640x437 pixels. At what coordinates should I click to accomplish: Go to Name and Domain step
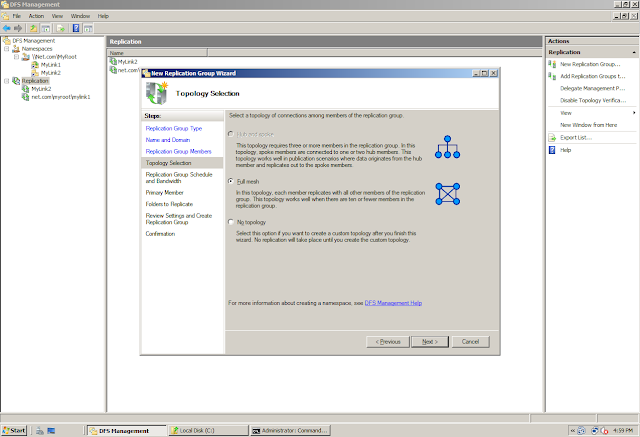(168, 140)
